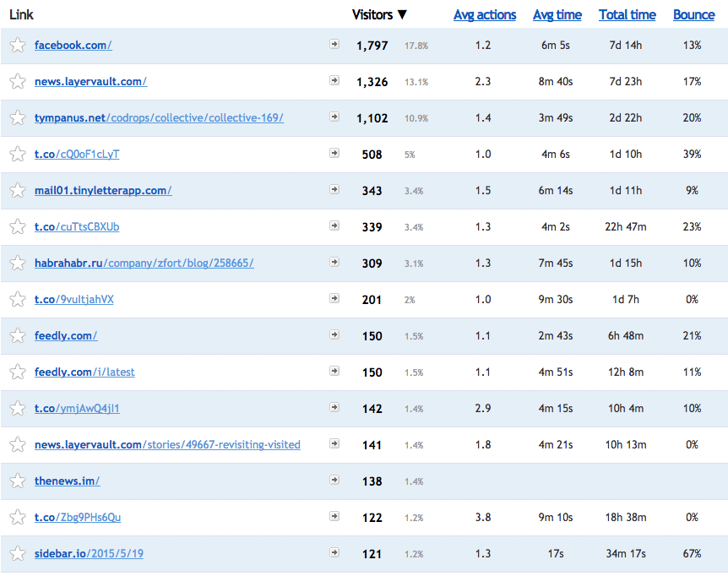The width and height of the screenshot is (728, 576).
Task: Open arrow icon for feedly.com/ row
Action: point(334,334)
